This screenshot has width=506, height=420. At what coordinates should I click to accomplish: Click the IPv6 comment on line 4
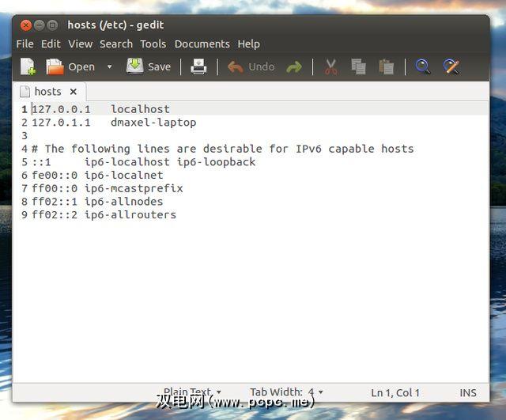(x=223, y=149)
